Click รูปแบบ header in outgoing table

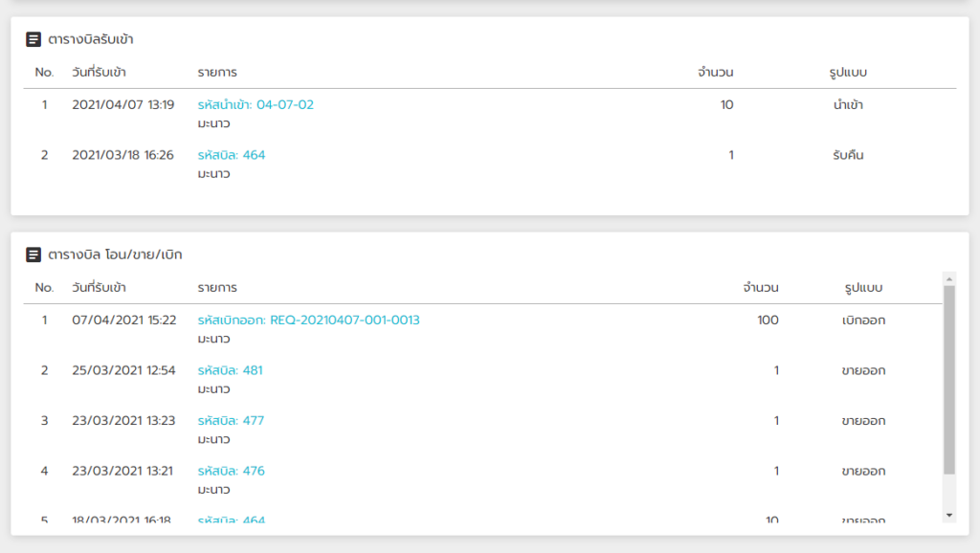(x=863, y=287)
